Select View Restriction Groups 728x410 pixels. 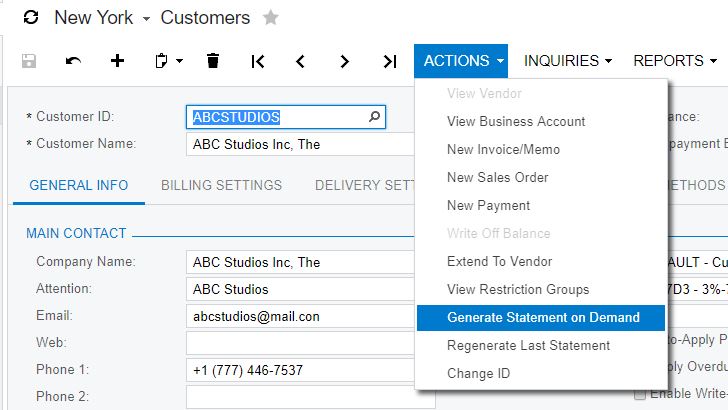tap(518, 289)
